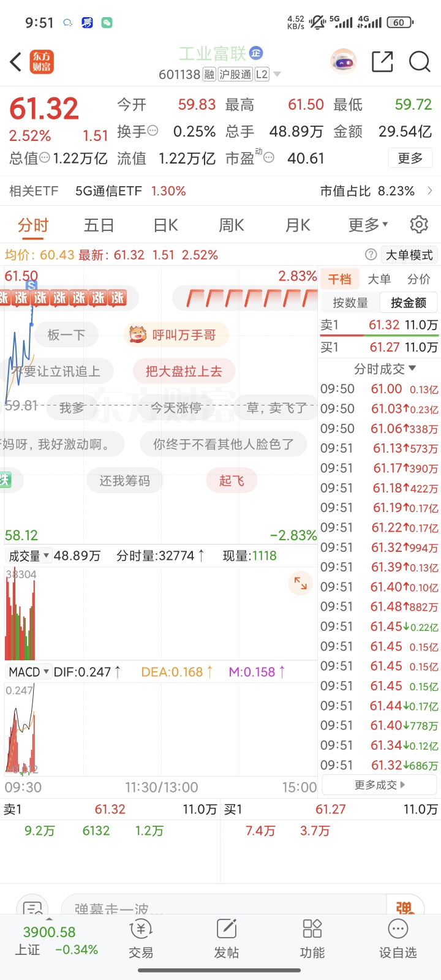Toggle 大单模式 mode
The height and width of the screenshot is (980, 441).
click(409, 255)
